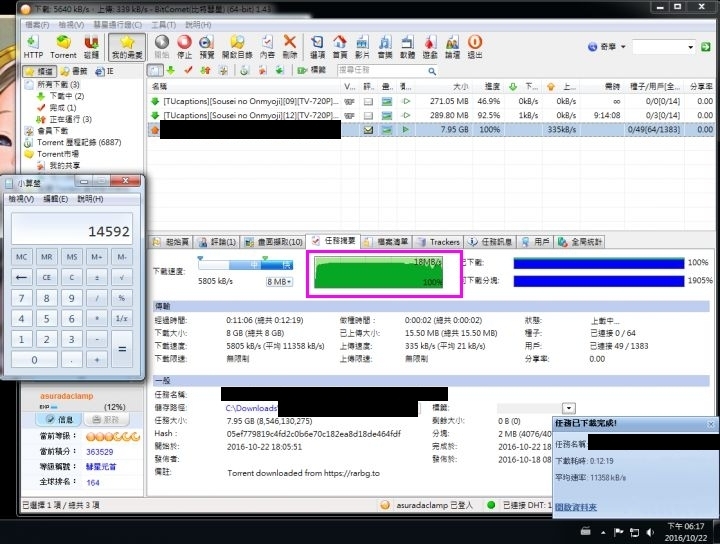The image size is (720, 544).
Task: Select Sousei no Onmyoji [12] task row
Action: (x=431, y=115)
